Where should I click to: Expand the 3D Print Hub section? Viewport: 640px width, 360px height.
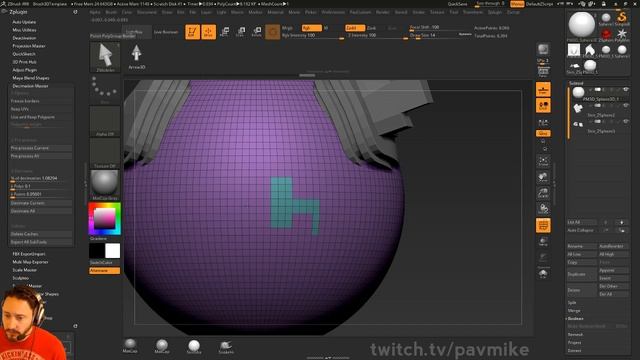(x=24, y=62)
